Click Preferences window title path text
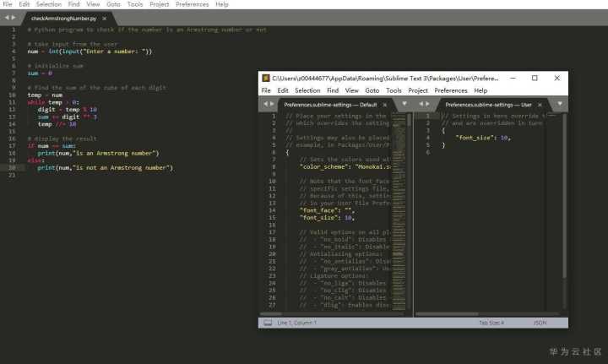The height and width of the screenshot is (364, 608). pos(385,78)
